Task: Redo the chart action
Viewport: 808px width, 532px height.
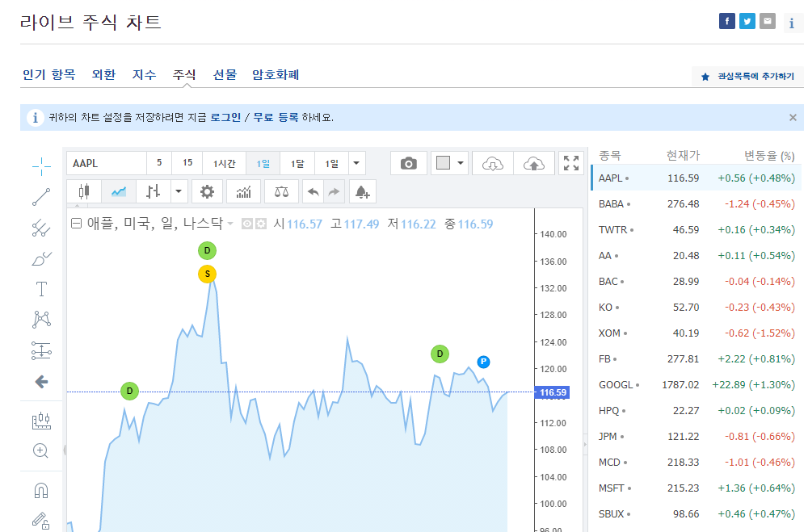Action: [x=334, y=192]
